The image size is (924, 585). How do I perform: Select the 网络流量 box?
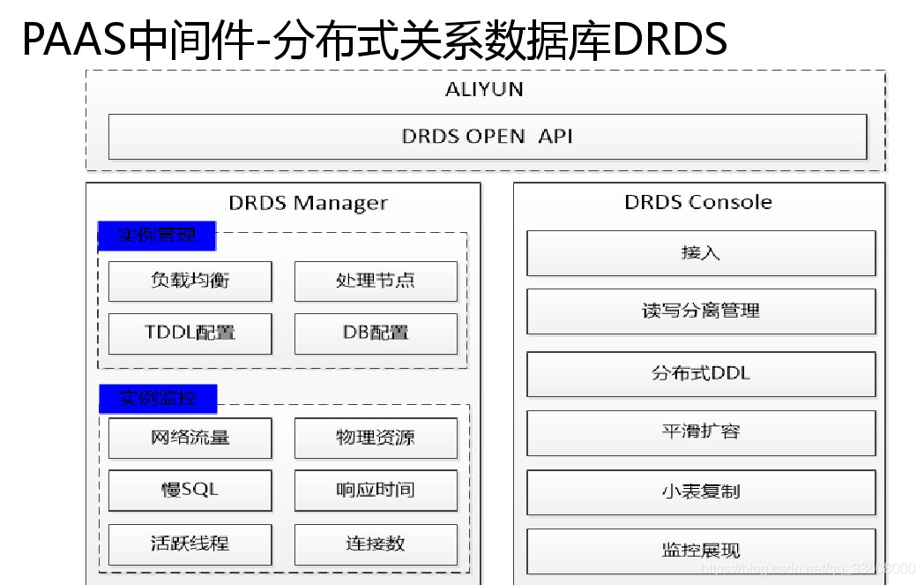[190, 439]
